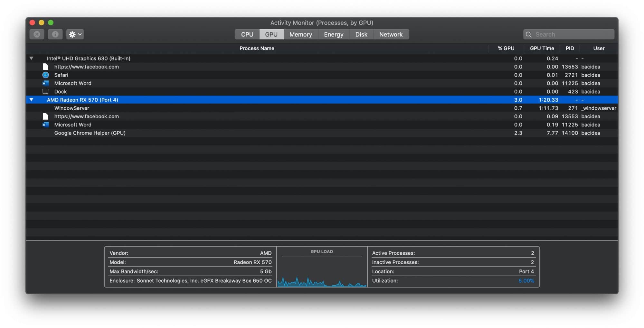Sort by Process Name column header
Image resolution: width=644 pixels, height=328 pixels.
257,48
